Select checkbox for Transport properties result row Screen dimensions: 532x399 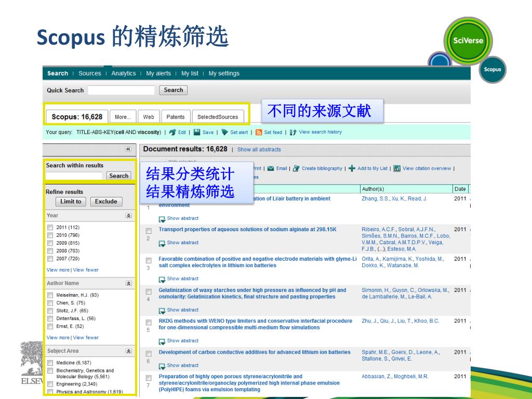(x=149, y=231)
